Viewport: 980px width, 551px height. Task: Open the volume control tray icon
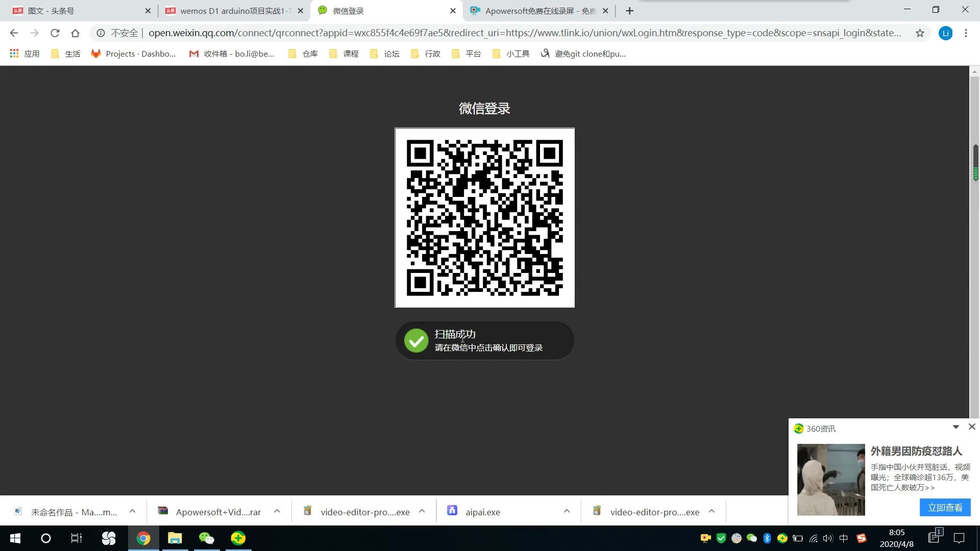(x=828, y=538)
